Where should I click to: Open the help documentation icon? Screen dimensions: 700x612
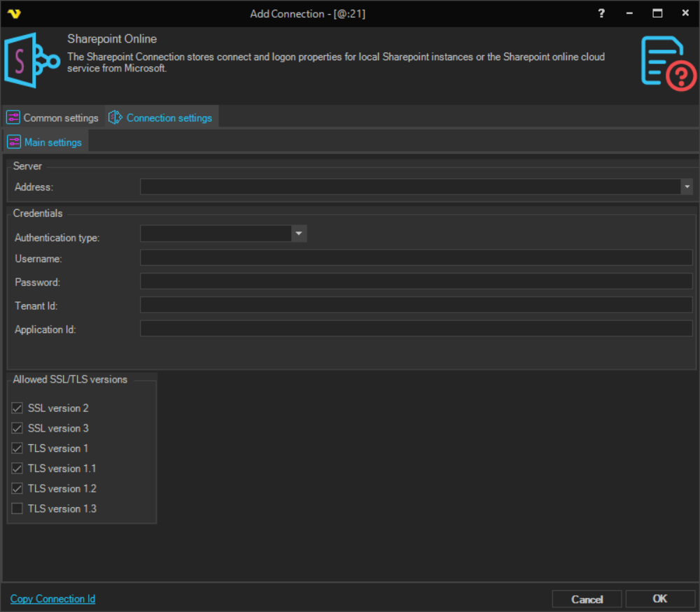coord(668,64)
